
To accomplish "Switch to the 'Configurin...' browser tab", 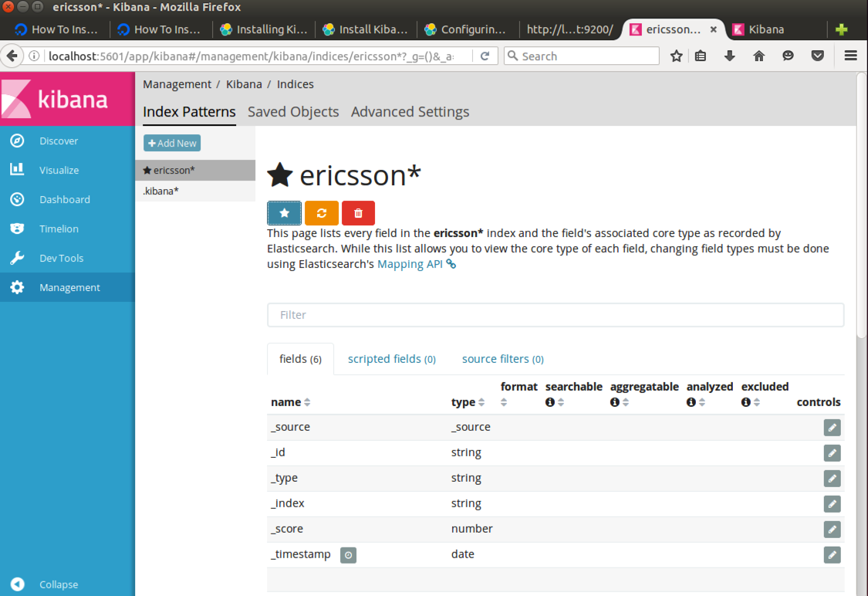I will click(466, 29).
